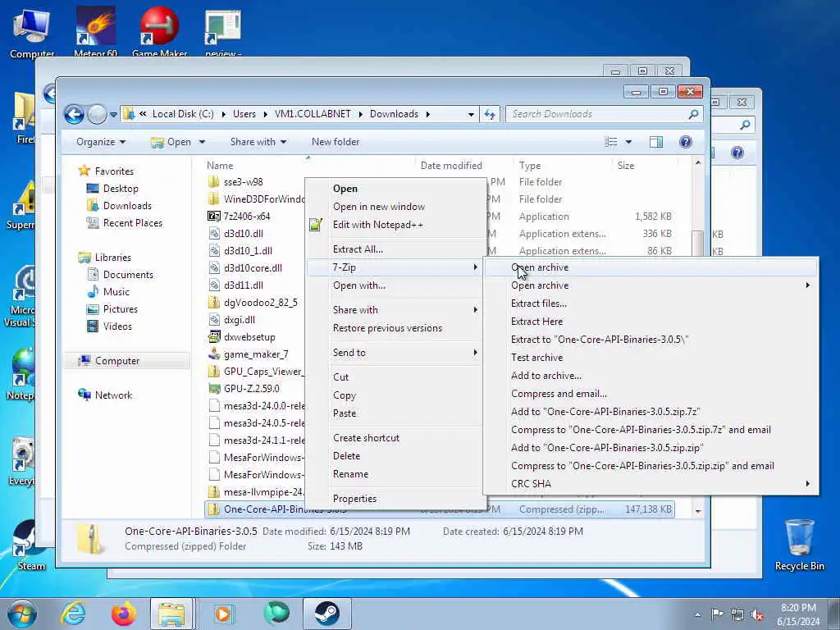840x630 pixels.
Task: Click Downloads in the address breadcrumb
Action: pos(394,114)
